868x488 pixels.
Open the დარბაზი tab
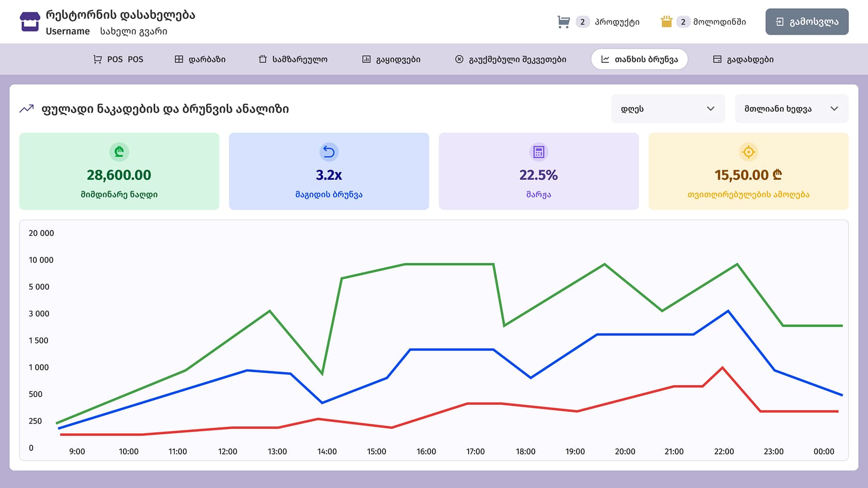200,59
